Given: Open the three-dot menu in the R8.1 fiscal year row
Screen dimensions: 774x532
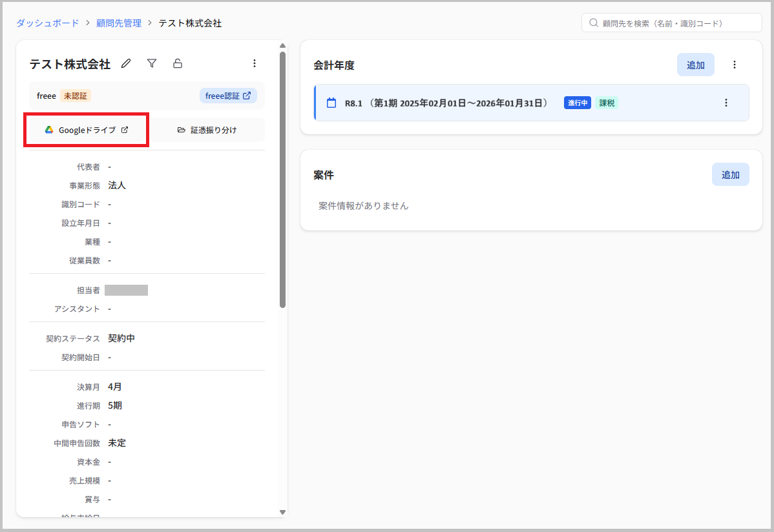Looking at the screenshot, I should (726, 103).
